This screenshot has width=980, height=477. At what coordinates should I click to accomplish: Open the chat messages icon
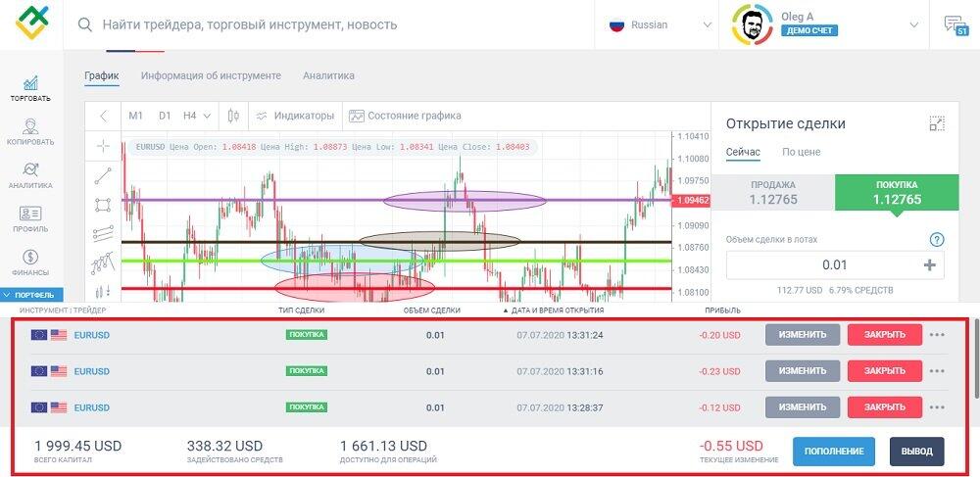(x=955, y=25)
